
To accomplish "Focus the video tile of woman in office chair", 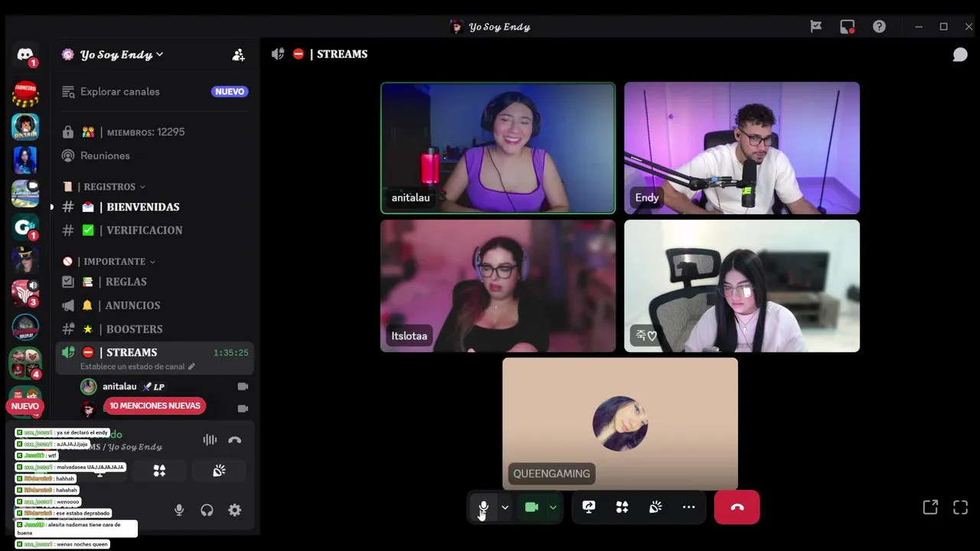I will click(742, 286).
